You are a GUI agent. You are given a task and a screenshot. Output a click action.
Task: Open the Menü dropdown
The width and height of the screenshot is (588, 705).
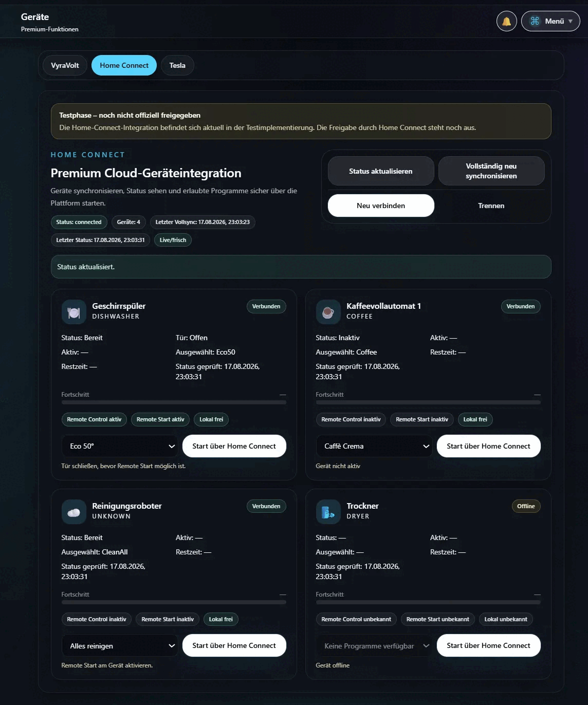550,21
